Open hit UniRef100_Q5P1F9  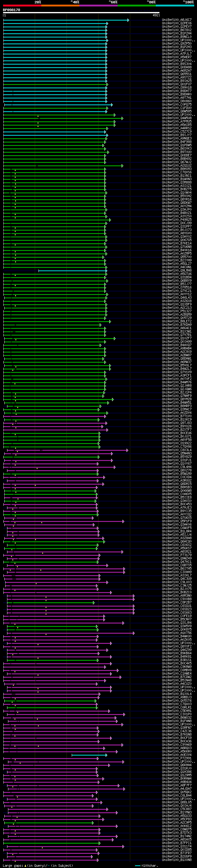[177, 521]
